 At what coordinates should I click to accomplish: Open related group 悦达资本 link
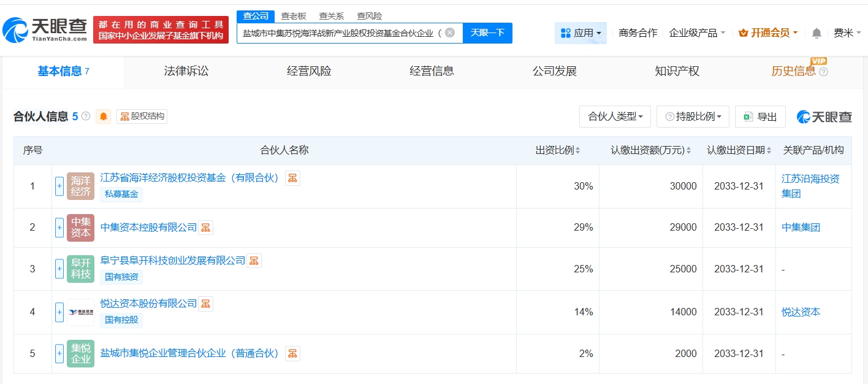[801, 312]
